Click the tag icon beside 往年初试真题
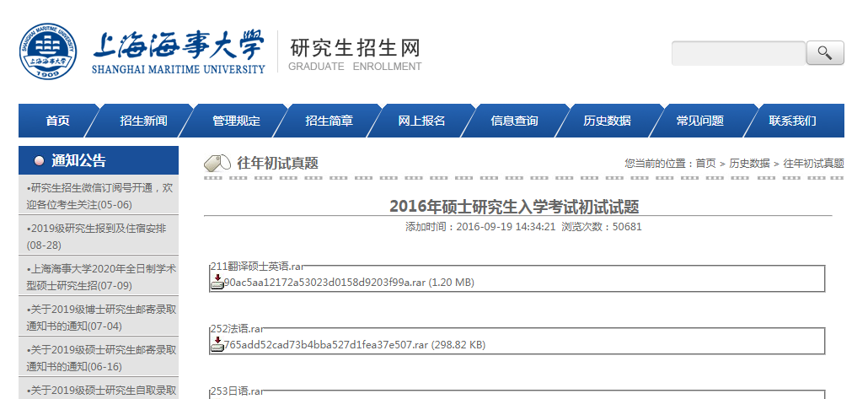Screen dimensions: 868x399 (218, 163)
